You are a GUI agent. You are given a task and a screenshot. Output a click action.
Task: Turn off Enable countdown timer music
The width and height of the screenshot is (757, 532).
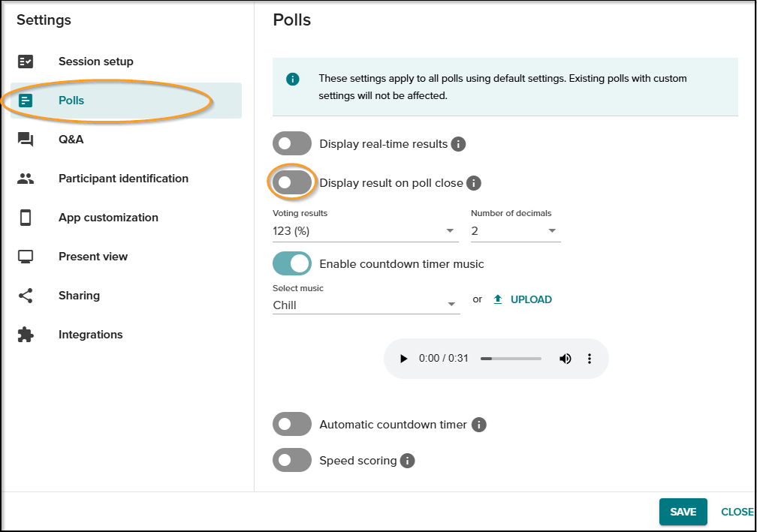292,264
